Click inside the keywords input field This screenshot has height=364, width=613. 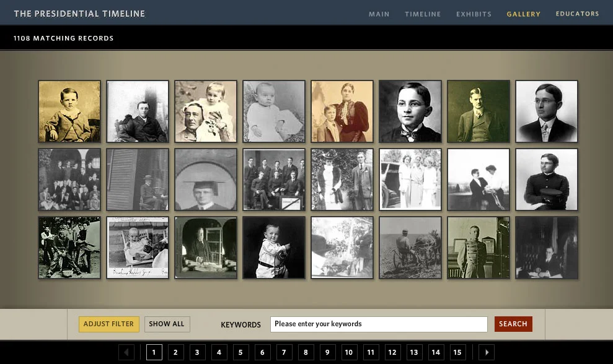pyautogui.click(x=378, y=324)
